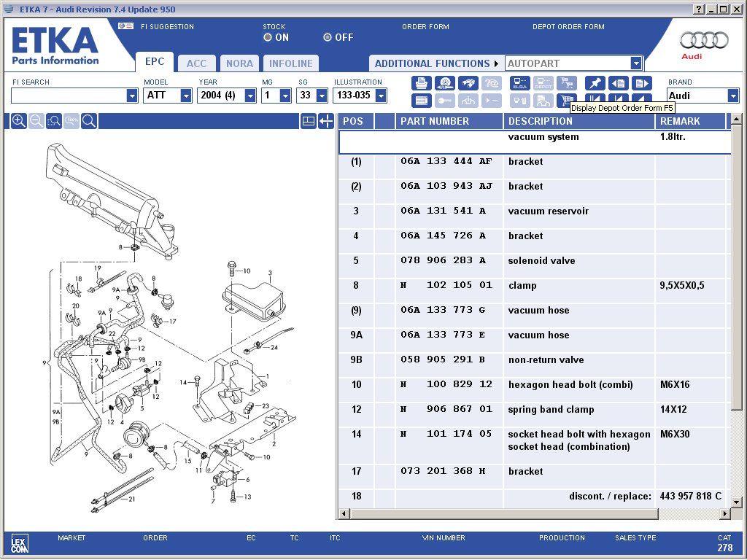
Task: Click the vertical scrollbar down arrow
Action: point(736,502)
